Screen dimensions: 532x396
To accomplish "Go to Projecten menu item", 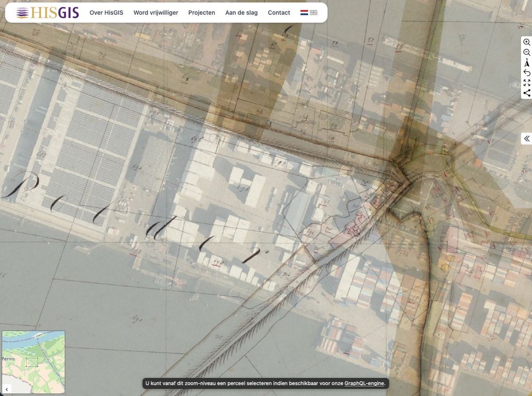I will 202,13.
